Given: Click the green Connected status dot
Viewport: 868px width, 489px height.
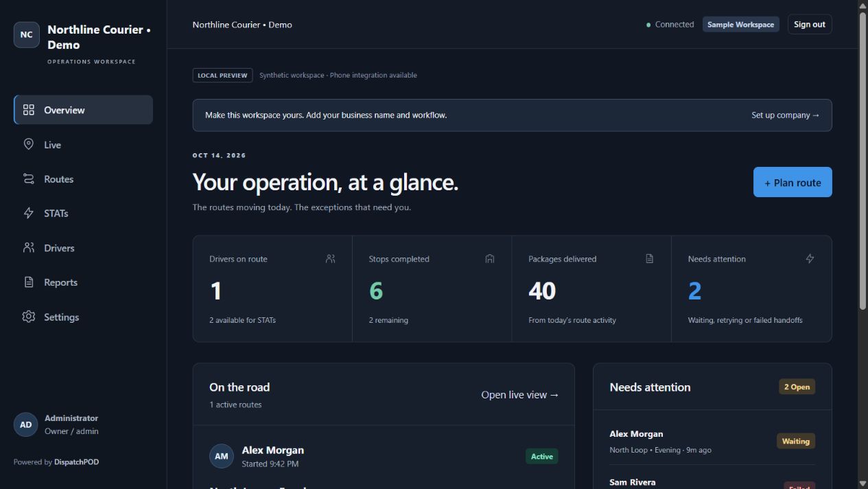Looking at the screenshot, I should tap(648, 25).
